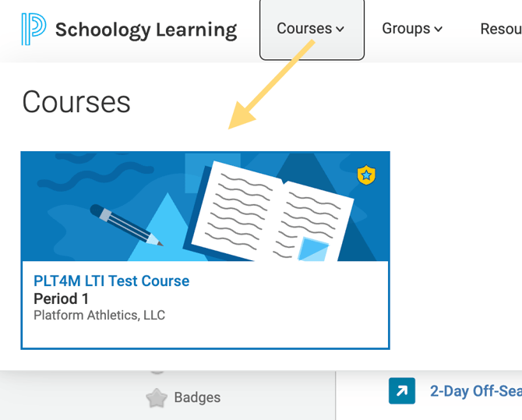Click the wavy lines in banner corner

[95, 171]
